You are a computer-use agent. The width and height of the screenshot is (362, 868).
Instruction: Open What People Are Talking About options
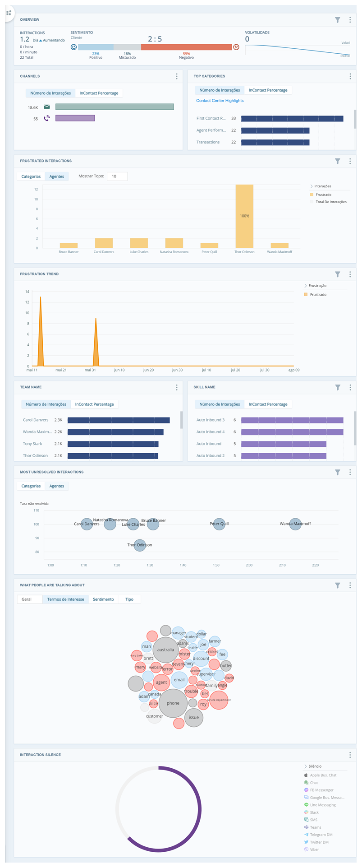pos(350,585)
